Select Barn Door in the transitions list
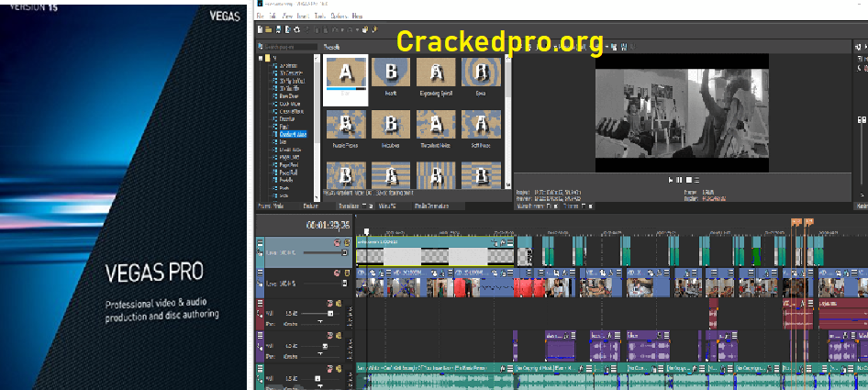Screen dimensions: 868x390 (290, 95)
